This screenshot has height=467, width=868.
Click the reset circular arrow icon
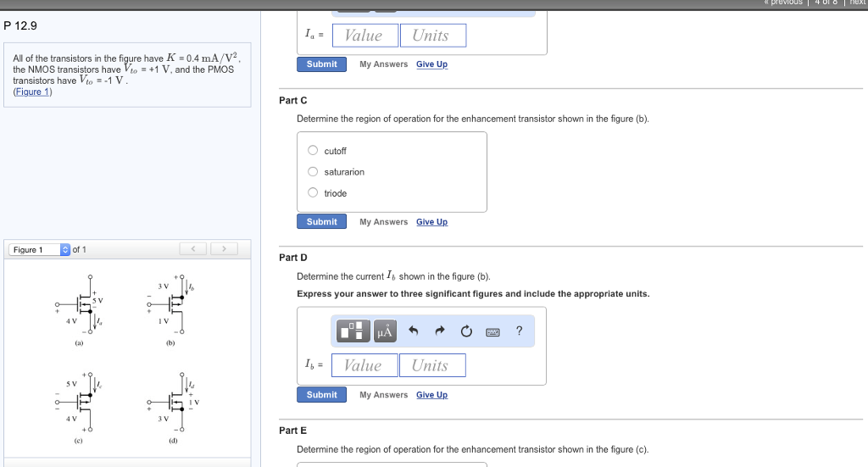point(466,331)
